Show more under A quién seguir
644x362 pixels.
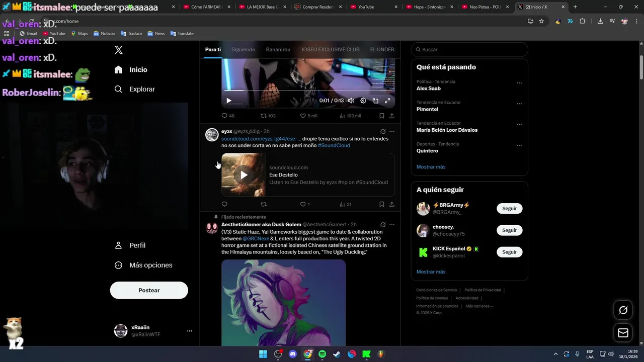tap(431, 272)
